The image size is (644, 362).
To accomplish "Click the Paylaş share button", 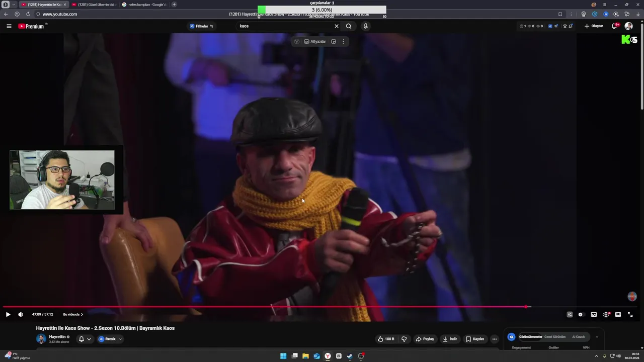I will point(425,339).
